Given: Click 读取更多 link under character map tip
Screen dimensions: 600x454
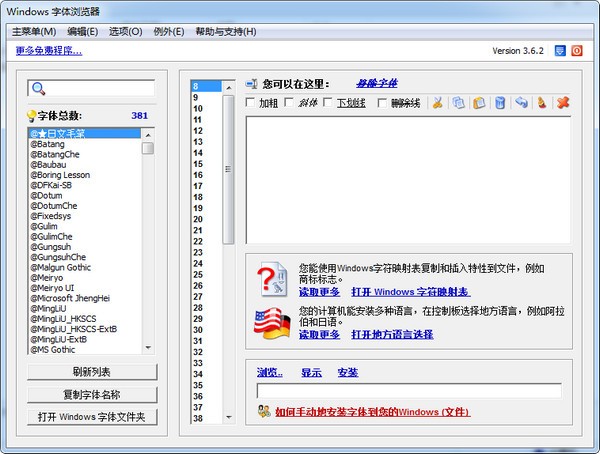Looking at the screenshot, I should 319,292.
